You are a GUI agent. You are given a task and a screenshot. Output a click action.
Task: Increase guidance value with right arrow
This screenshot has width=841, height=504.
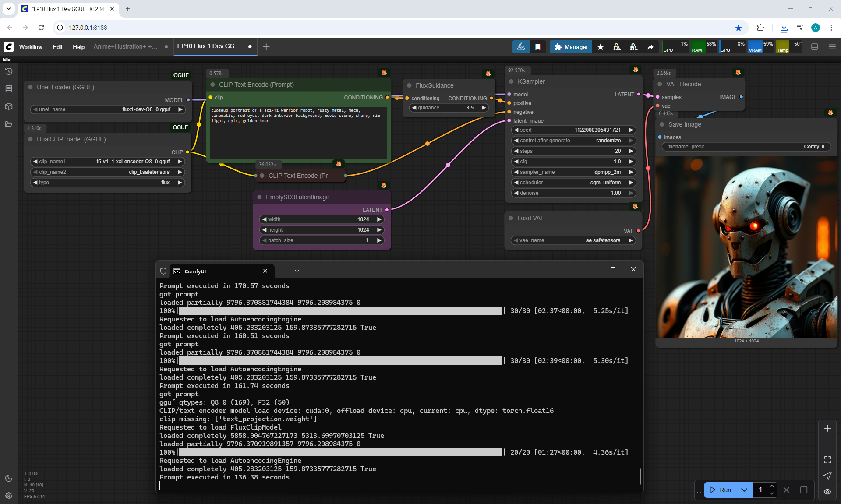click(484, 108)
